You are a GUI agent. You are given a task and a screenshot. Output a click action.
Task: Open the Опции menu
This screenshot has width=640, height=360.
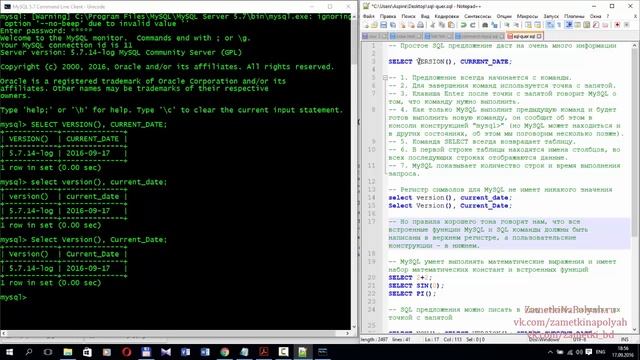(504, 16)
